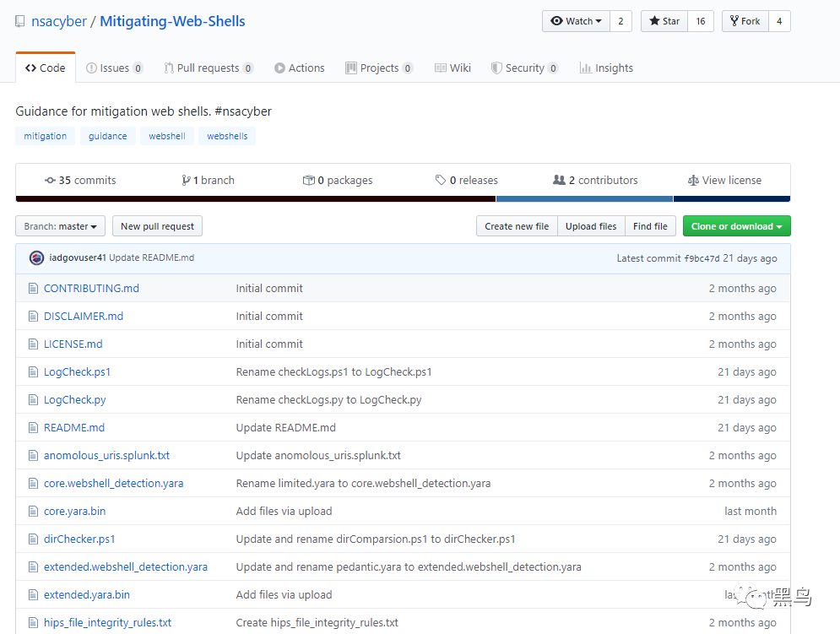Click Upload files button
840x634 pixels.
point(592,226)
